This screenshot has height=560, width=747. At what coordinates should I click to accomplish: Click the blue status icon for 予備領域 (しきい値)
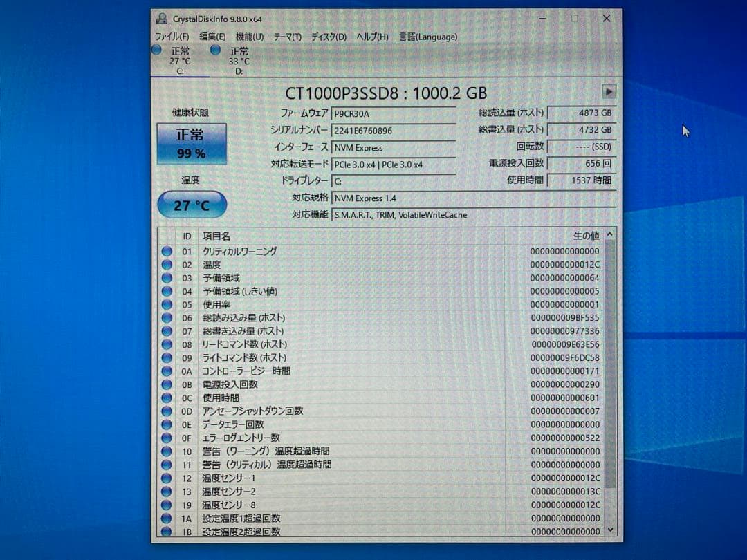(x=167, y=291)
